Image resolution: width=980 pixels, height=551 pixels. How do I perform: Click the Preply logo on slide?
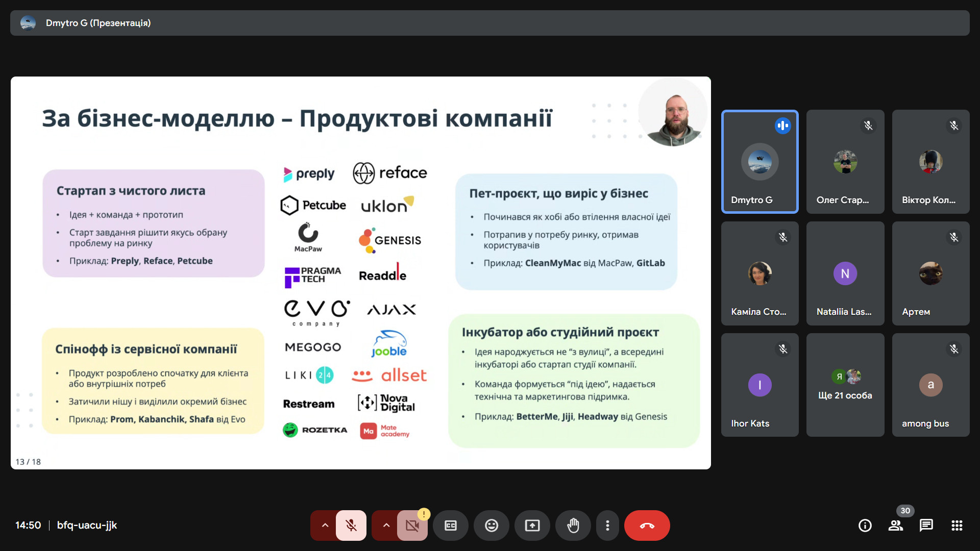[309, 174]
